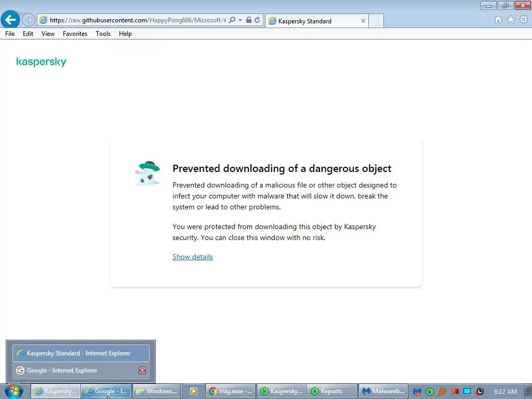Screen dimensions: 532x399
Task: Open the Windows Start orb
Action: 14,391
